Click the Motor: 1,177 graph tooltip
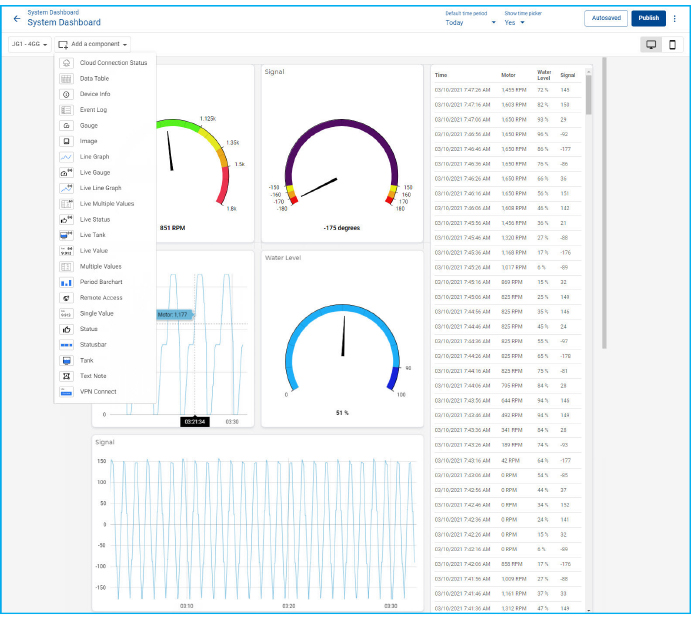 [x=175, y=315]
